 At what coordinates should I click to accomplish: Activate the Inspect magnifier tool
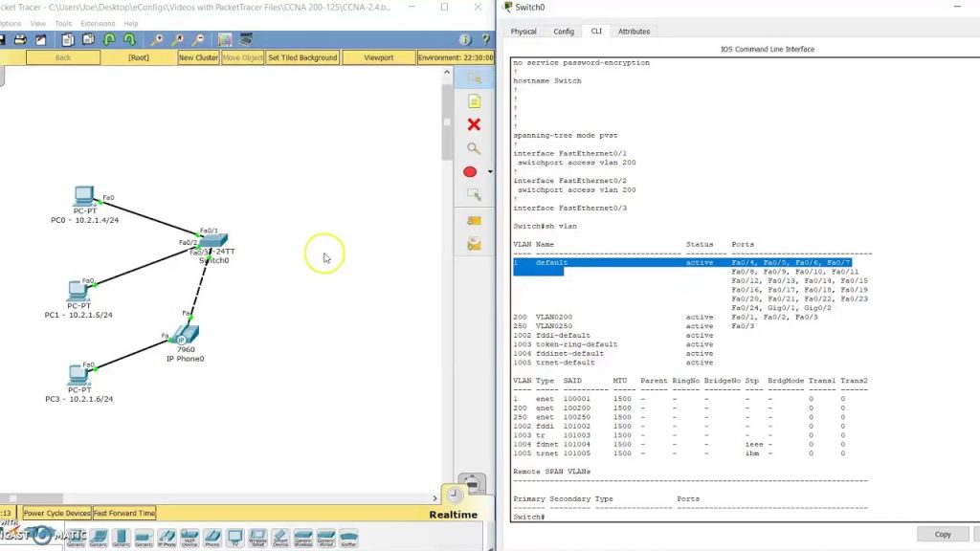(x=473, y=148)
